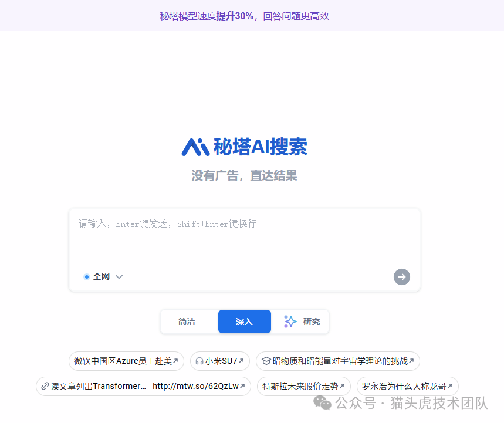Click the arrow on 特斯拉未来股价走势 chip
This screenshot has width=504, height=423.
tap(342, 385)
